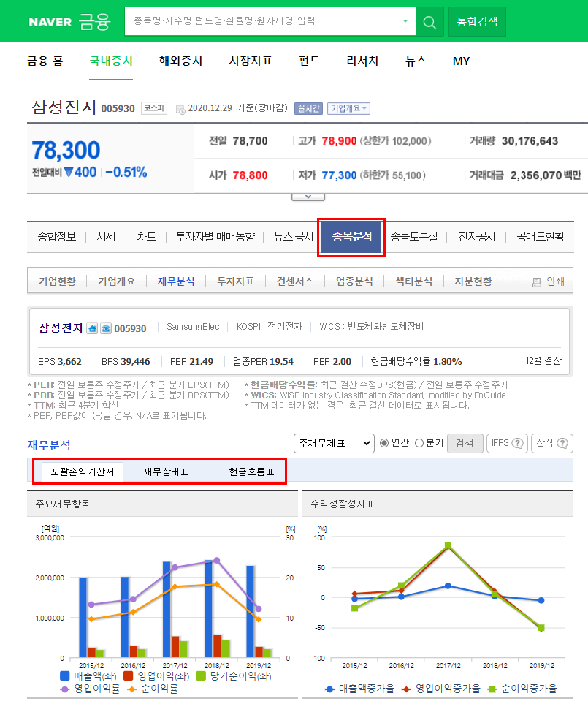Select 지분현황 sub-tab

tap(473, 281)
